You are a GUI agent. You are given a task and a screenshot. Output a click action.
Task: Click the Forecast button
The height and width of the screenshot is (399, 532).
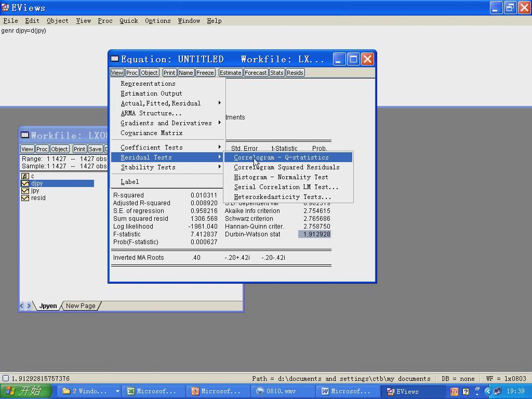(x=256, y=73)
